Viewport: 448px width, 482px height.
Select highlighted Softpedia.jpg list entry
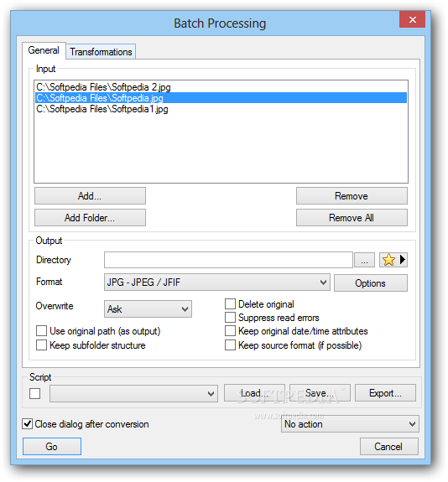point(221,98)
